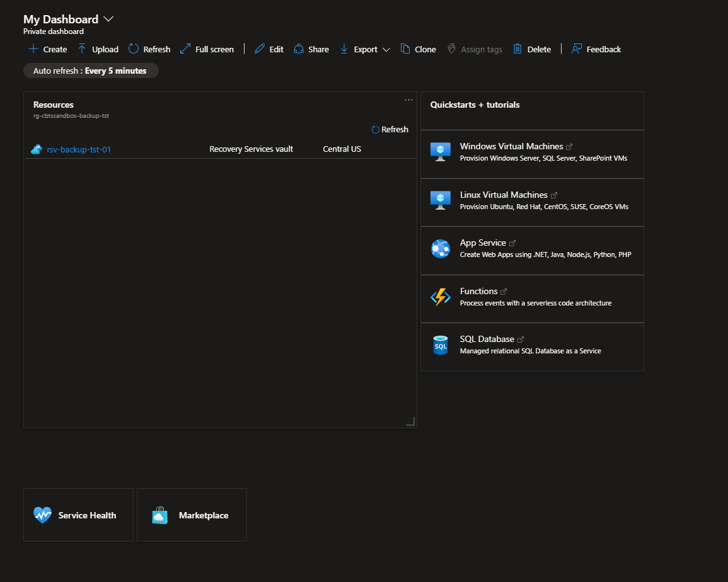Click the Share icon in toolbar
728x582 pixels.
click(x=299, y=48)
